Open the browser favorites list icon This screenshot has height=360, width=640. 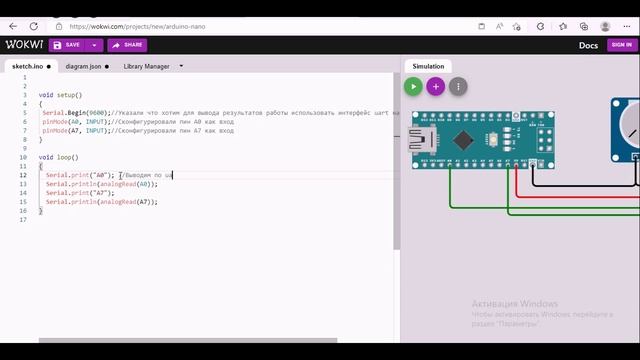tap(563, 27)
